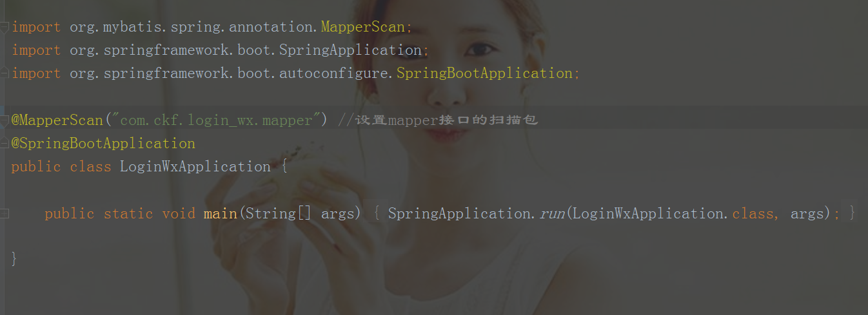Screen dimensions: 868x315
Task: Click args parameter in the main signature
Action: [x=337, y=214]
